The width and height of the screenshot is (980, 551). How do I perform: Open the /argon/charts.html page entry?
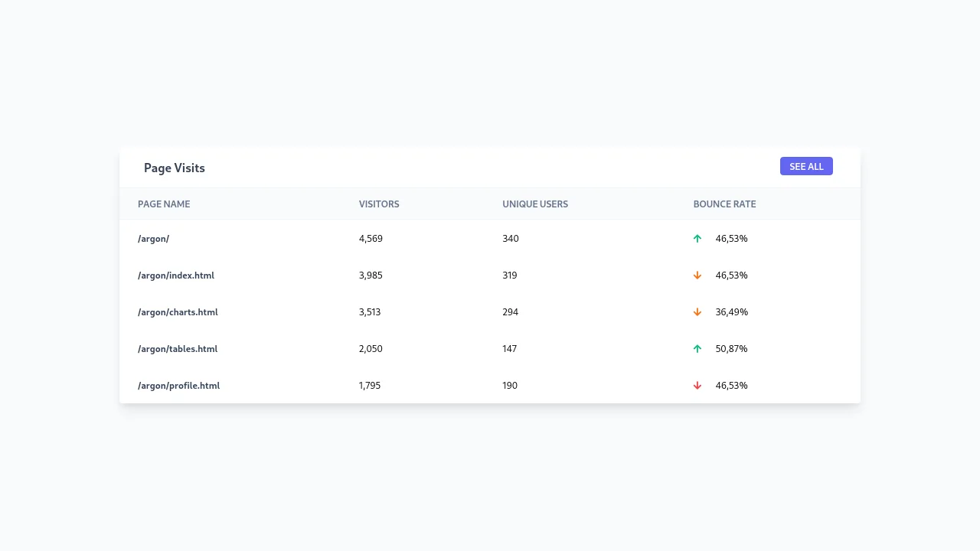(x=178, y=312)
